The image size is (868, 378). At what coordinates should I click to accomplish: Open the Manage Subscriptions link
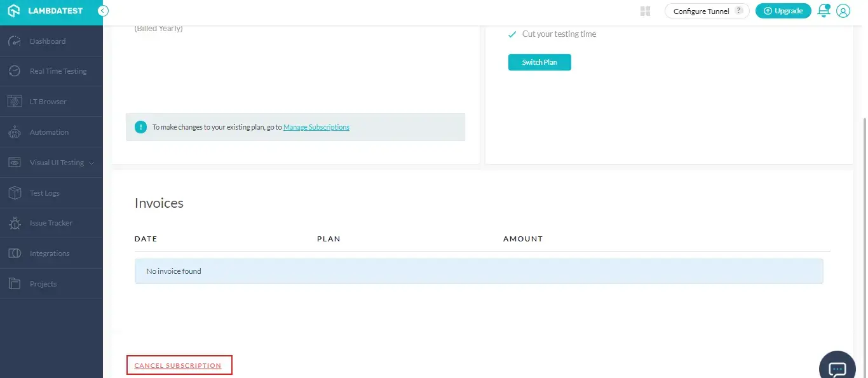pos(316,127)
